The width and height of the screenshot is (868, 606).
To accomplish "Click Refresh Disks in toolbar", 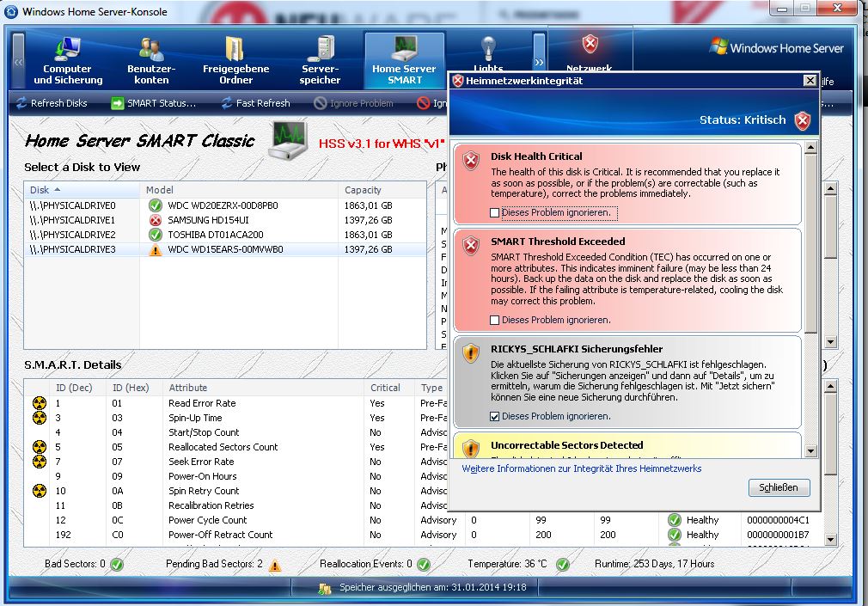I will pos(52,103).
